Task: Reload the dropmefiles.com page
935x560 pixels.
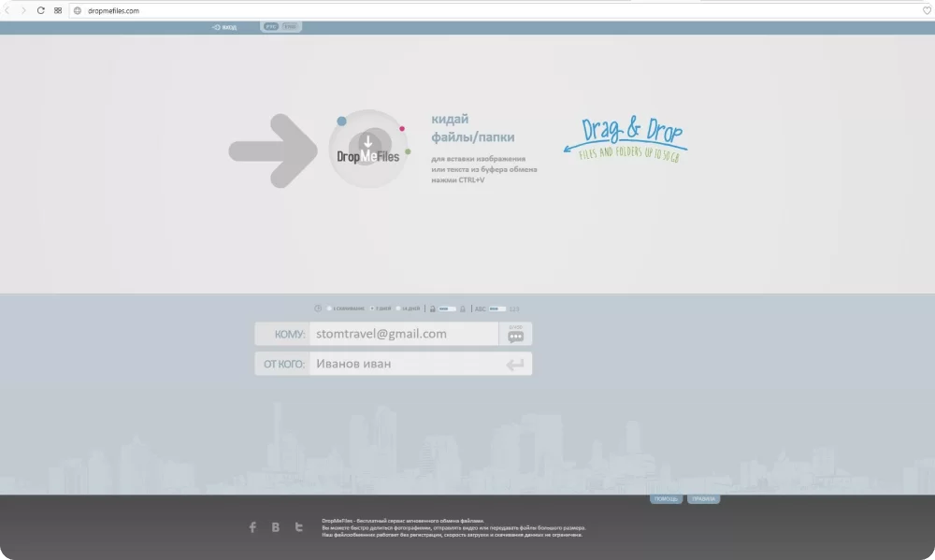Action: click(x=40, y=10)
